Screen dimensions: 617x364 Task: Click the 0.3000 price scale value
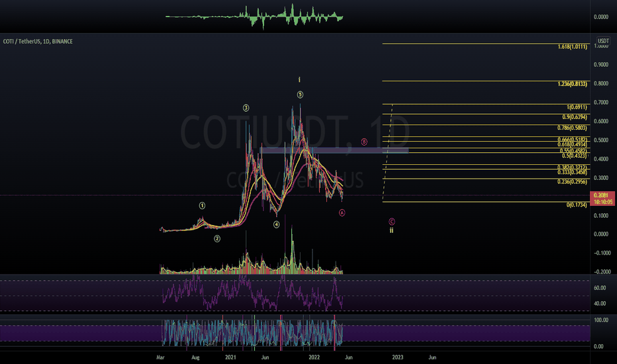[x=601, y=178]
